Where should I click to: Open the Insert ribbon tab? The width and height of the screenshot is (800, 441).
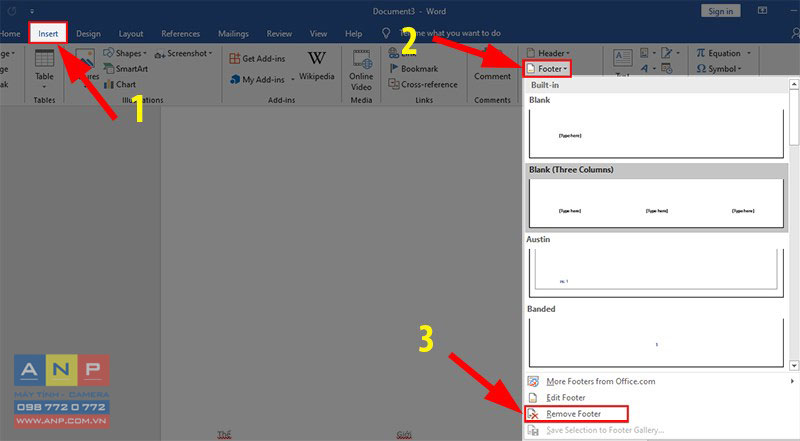(x=48, y=33)
